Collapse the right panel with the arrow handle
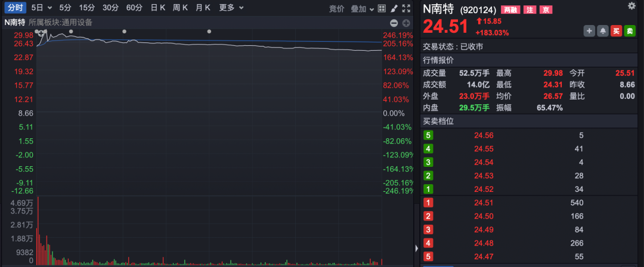Screen dimensions: 644x267 click(416, 248)
